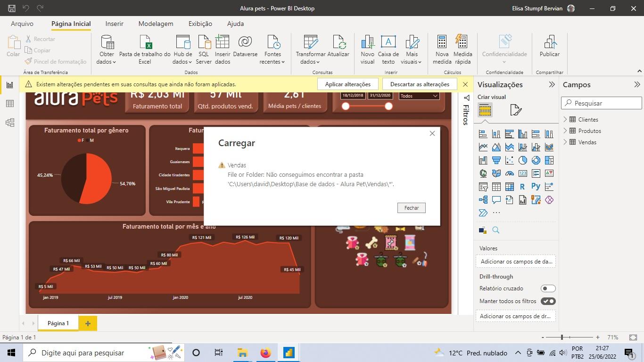Click Descartar as alterações button
The image size is (644, 362).
point(420,84)
